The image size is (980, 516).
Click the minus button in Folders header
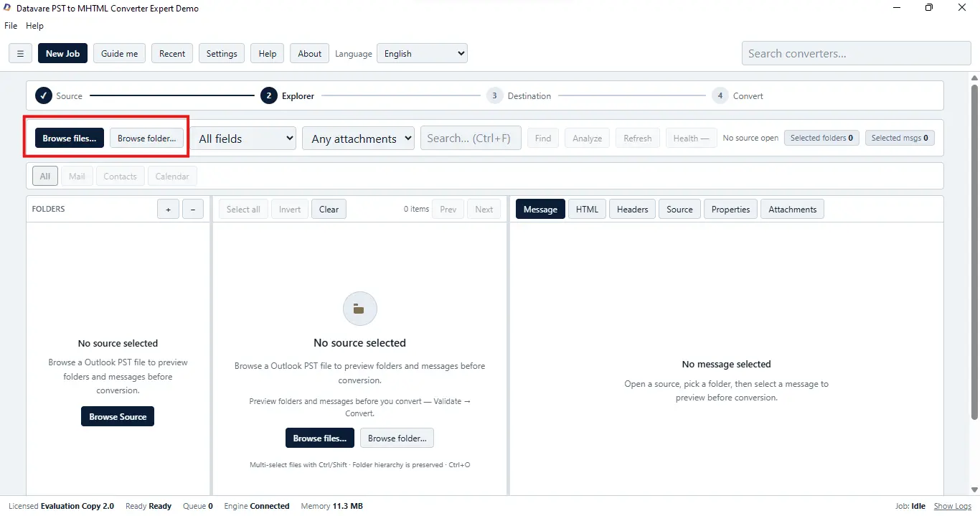pos(193,209)
